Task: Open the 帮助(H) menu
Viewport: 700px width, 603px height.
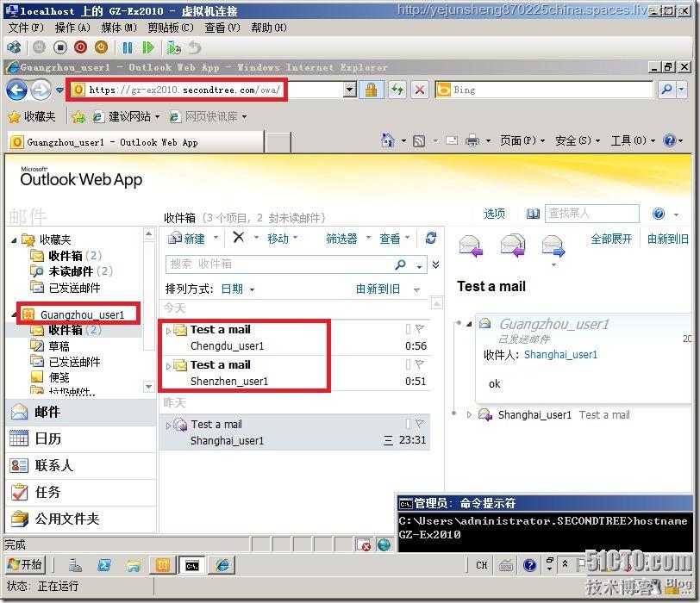Action: (269, 28)
